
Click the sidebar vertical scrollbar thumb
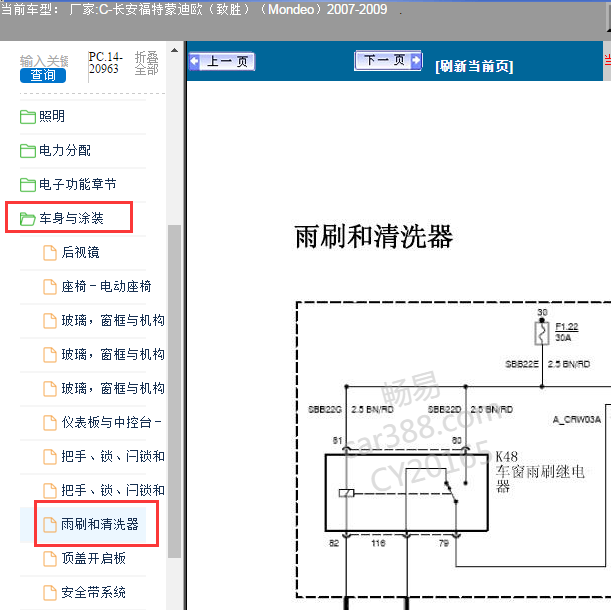point(174,391)
